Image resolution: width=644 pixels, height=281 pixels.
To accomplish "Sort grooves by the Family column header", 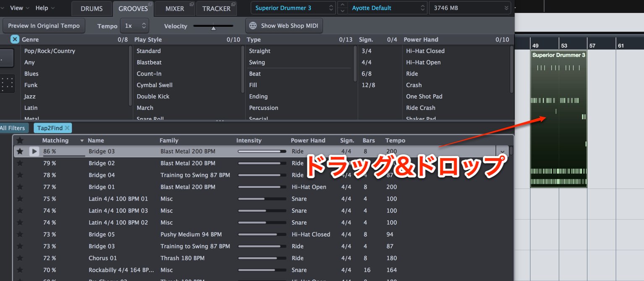I will coord(169,140).
